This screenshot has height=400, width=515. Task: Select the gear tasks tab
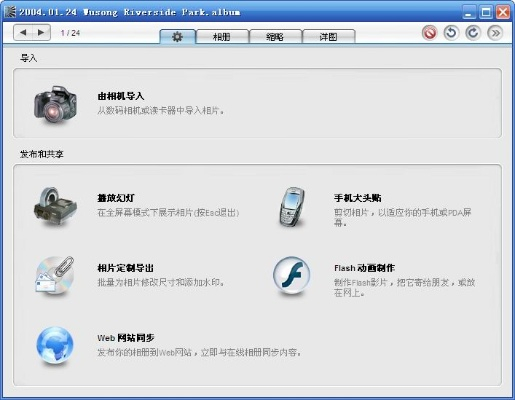(x=177, y=37)
